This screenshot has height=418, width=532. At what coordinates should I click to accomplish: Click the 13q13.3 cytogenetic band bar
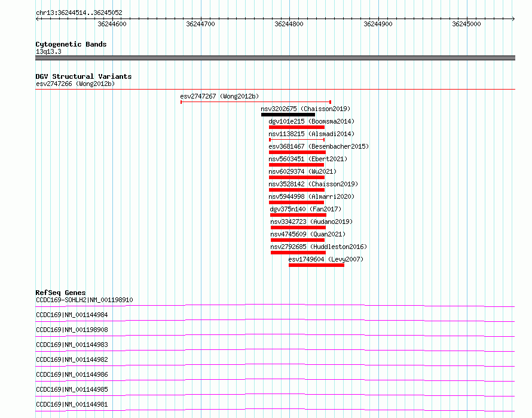tap(275, 58)
